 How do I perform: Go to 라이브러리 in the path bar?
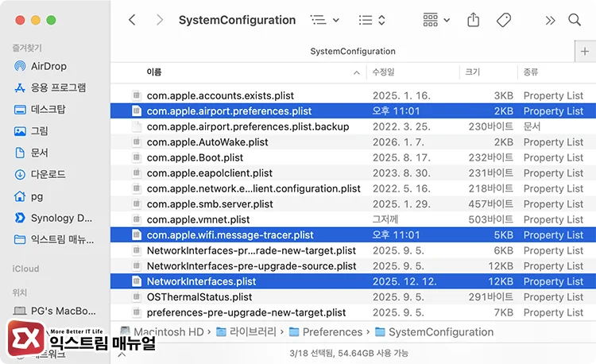click(246, 332)
